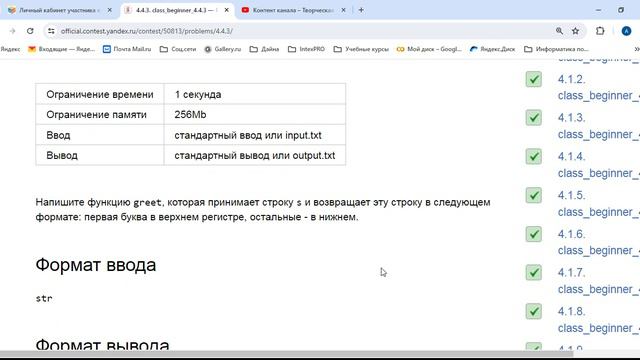Select the 256Mb table value
Viewport: 640px width, 360px height.
[255, 115]
